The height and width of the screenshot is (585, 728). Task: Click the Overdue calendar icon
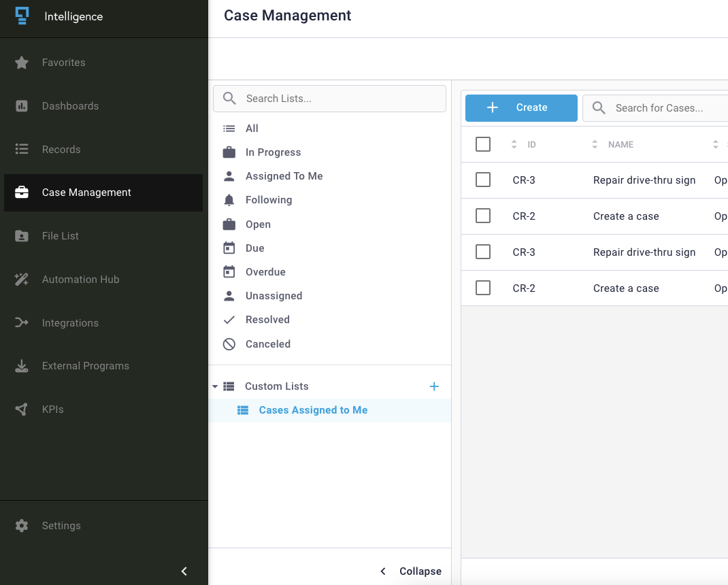point(229,271)
